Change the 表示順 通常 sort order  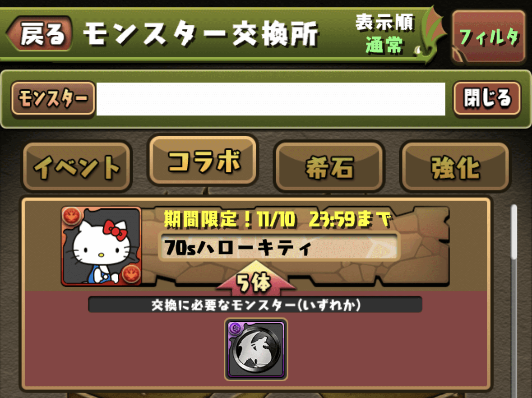(385, 33)
